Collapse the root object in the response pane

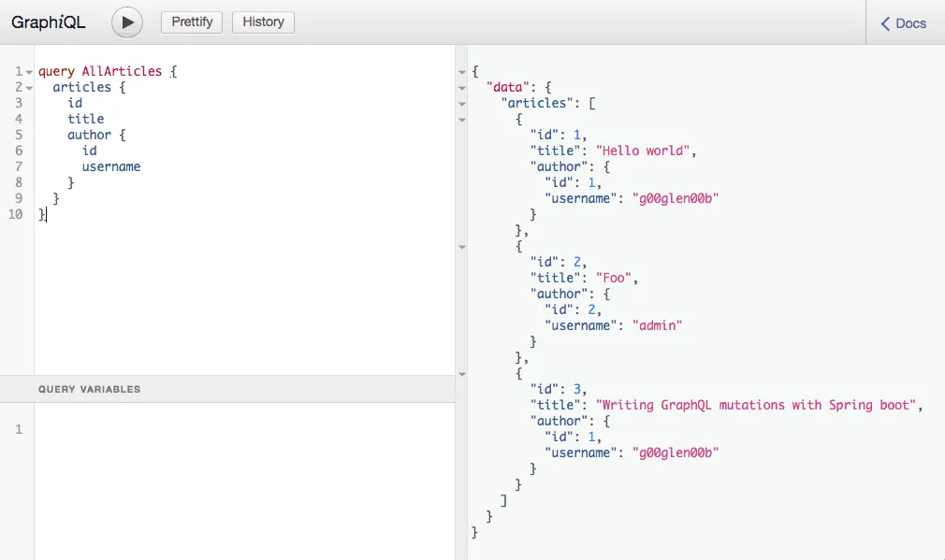pos(460,72)
